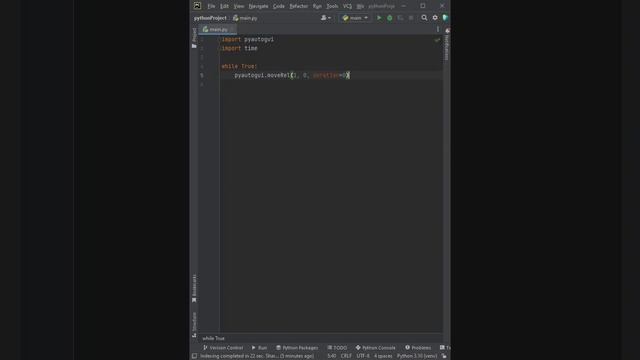Open the Notifications sidebar panel

[x=447, y=44]
